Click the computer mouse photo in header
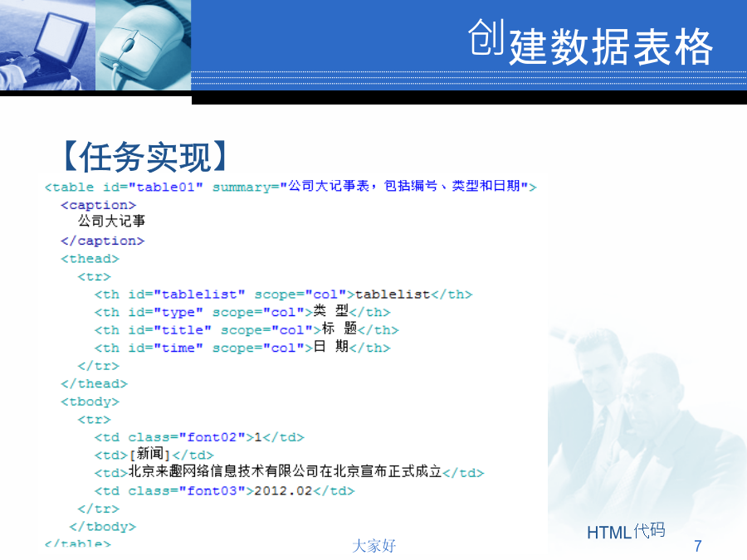 pyautogui.click(x=144, y=46)
